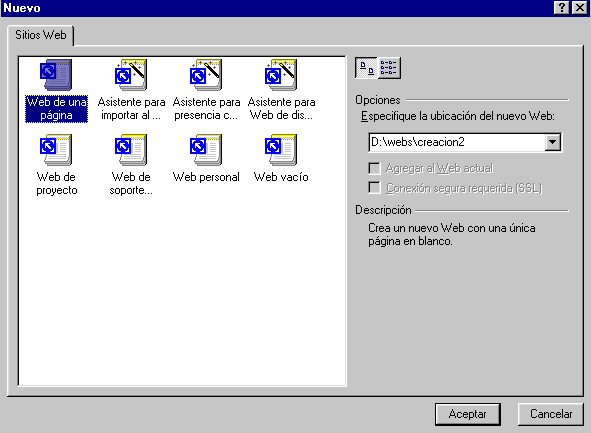Select the Web de proyecto template icon

56,150
